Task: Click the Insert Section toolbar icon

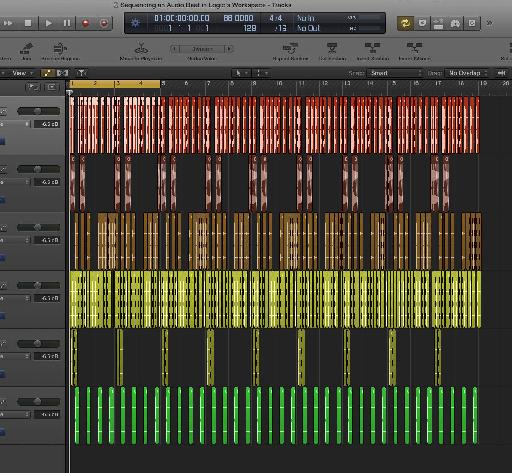Action: point(372,48)
